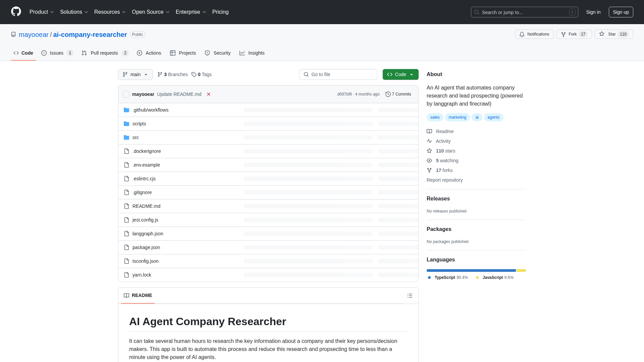Screen dimensions: 644x362
Task: Select the README tab
Action: pyautogui.click(x=138, y=295)
